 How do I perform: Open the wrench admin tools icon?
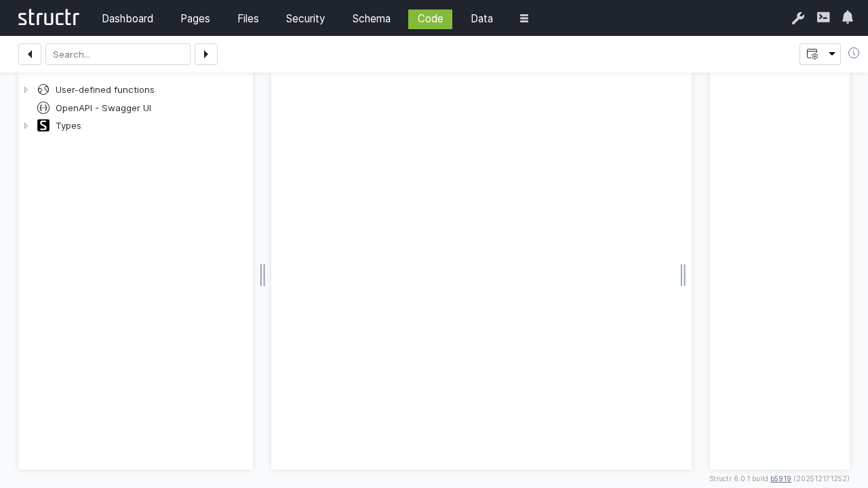(x=798, y=18)
